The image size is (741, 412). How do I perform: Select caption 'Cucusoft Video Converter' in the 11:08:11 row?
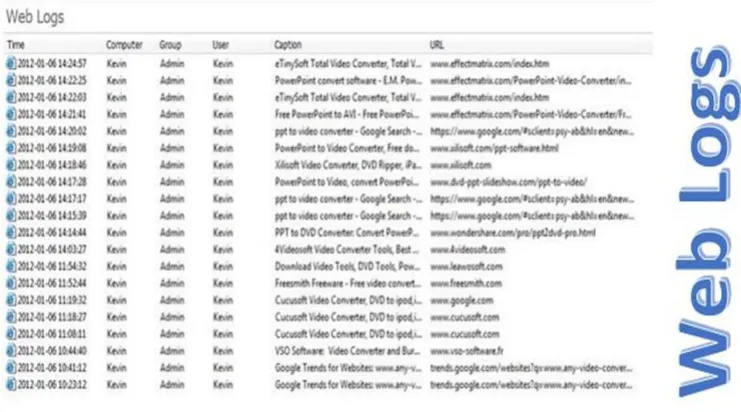pos(348,334)
